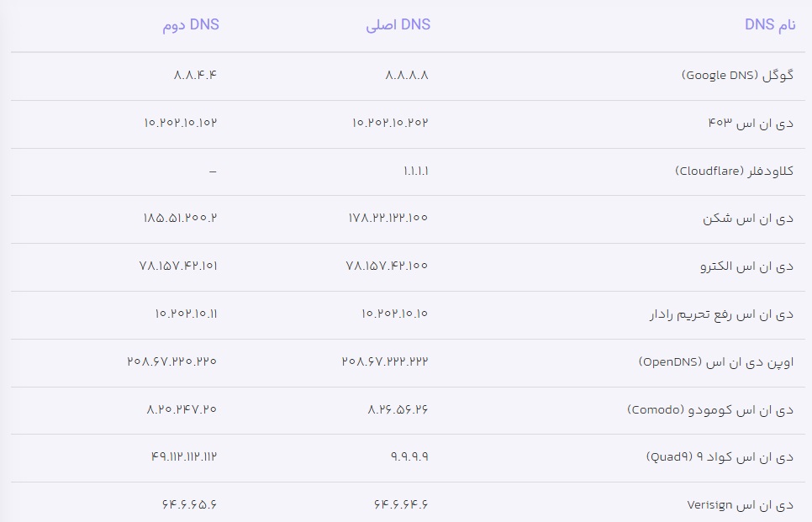Select Google DNS secondary address 8.8.4.4
The image size is (812, 522).
point(195,75)
